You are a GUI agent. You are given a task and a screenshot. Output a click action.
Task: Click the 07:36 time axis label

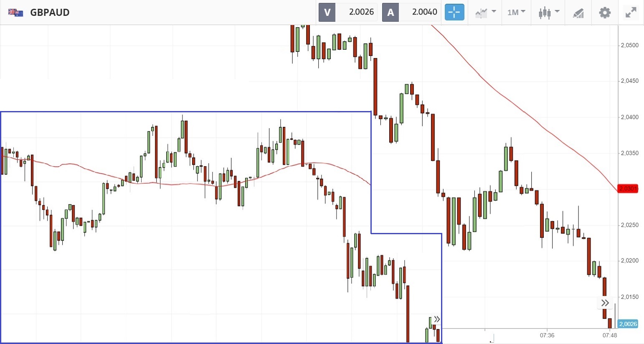[547, 335]
